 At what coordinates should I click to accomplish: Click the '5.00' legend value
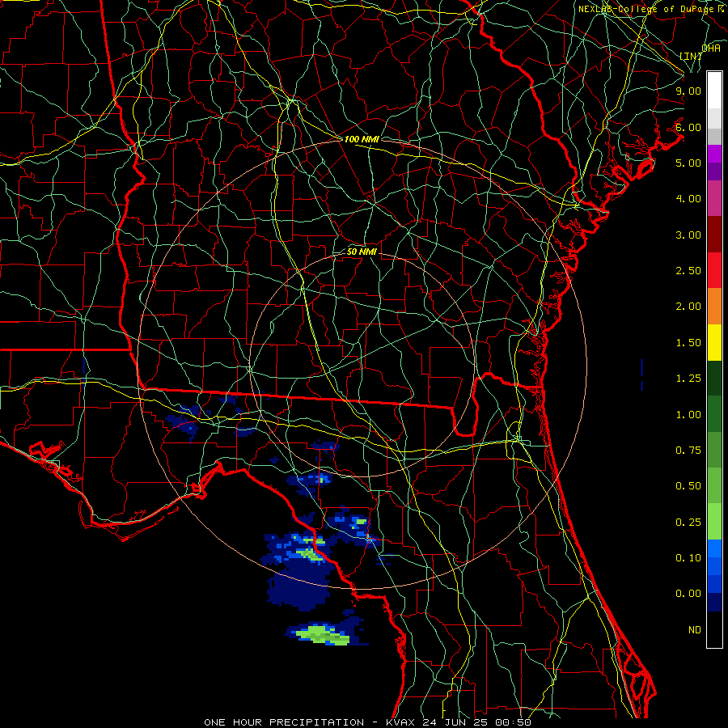click(688, 163)
